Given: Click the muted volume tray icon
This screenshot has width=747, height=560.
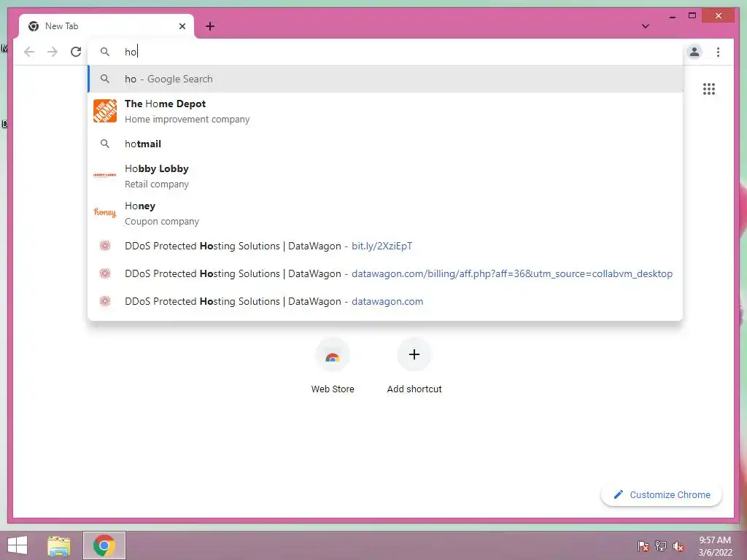Looking at the screenshot, I should pyautogui.click(x=678, y=546).
